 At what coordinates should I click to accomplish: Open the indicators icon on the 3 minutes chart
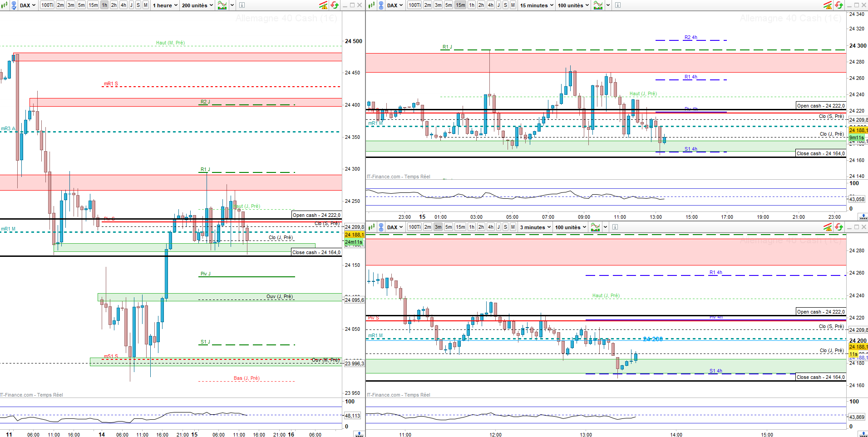[x=596, y=227]
